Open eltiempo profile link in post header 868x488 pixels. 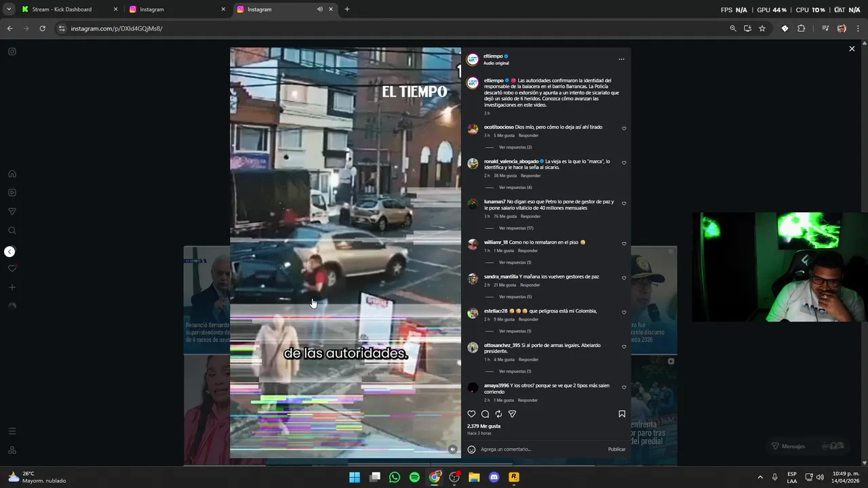(x=493, y=56)
